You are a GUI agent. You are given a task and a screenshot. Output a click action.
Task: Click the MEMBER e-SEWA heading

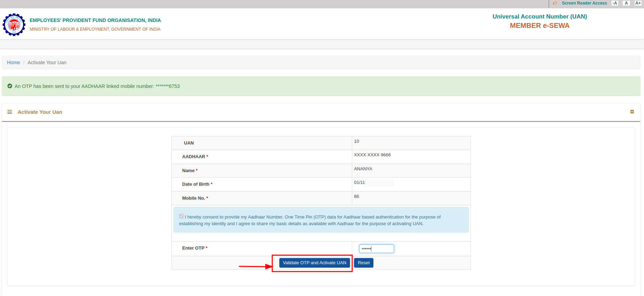click(540, 25)
